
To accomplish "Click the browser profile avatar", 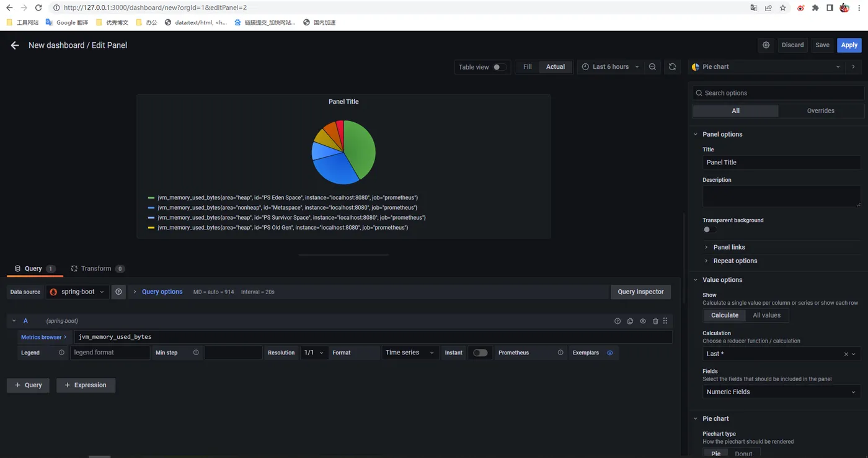I will 844,8.
